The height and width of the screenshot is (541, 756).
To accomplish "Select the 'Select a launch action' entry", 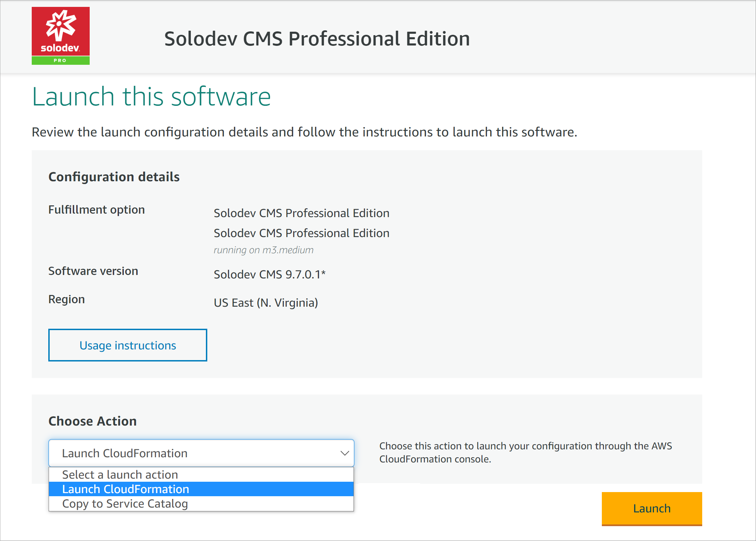I will (120, 474).
